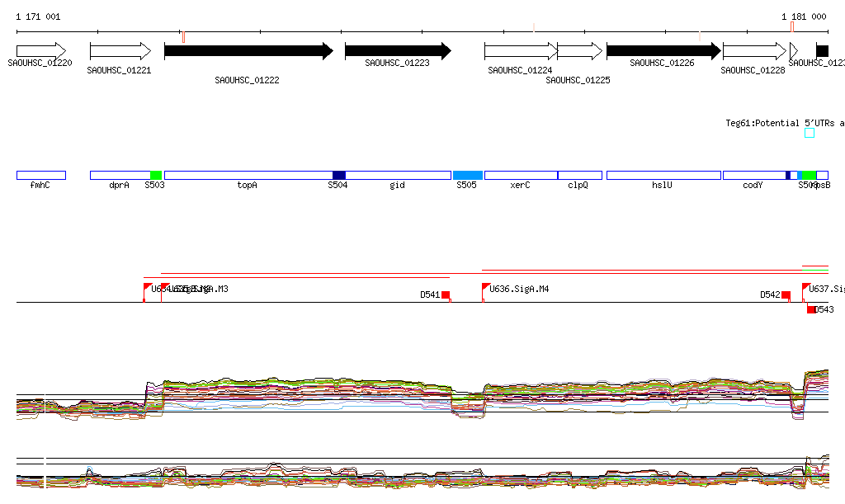Select the red D541 terminator square
The image size is (845, 504).
pos(446,294)
